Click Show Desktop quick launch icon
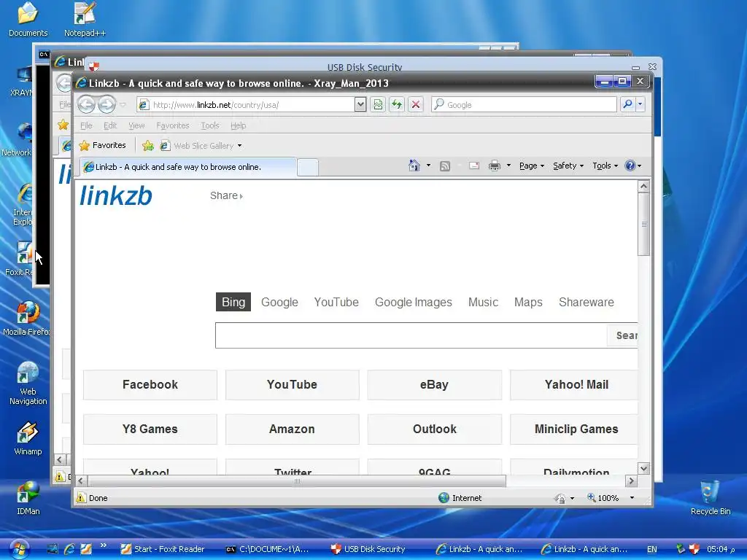This screenshot has height=560, width=747. pyautogui.click(x=53, y=549)
